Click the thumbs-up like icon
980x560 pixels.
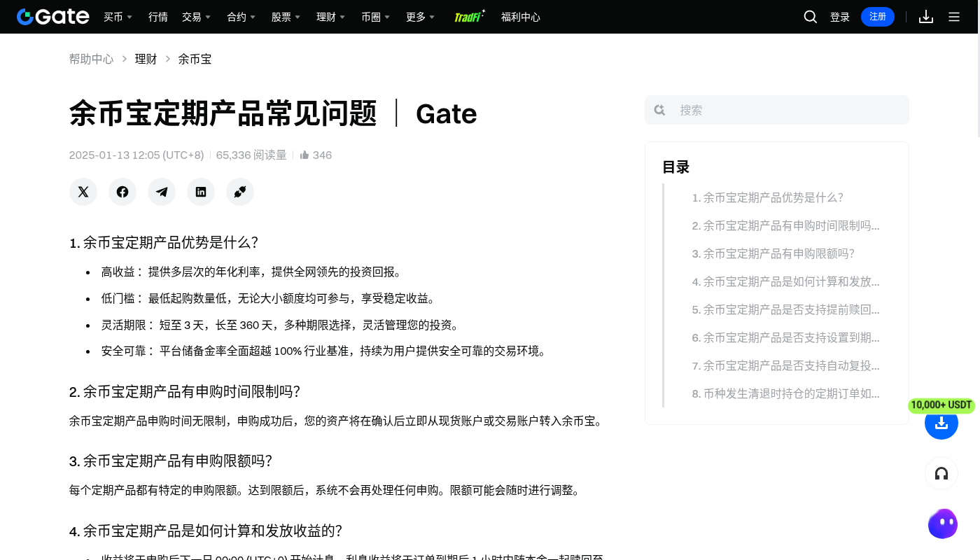(x=304, y=155)
